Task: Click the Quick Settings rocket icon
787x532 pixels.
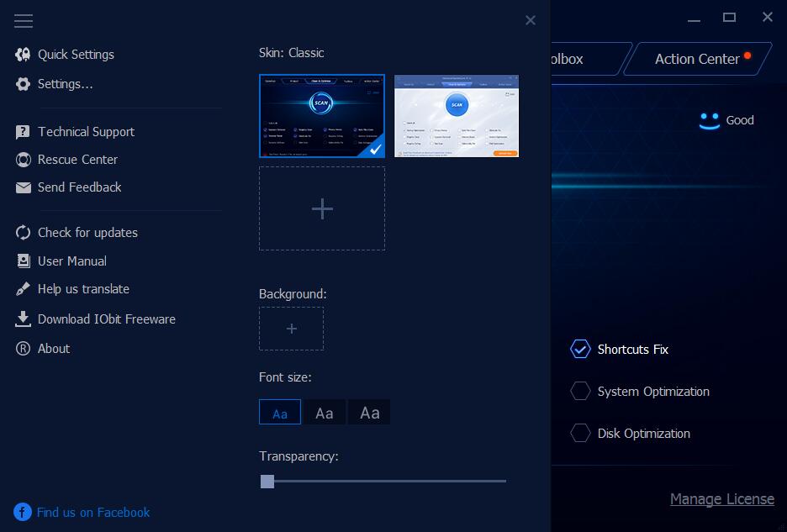Action: click(x=23, y=54)
